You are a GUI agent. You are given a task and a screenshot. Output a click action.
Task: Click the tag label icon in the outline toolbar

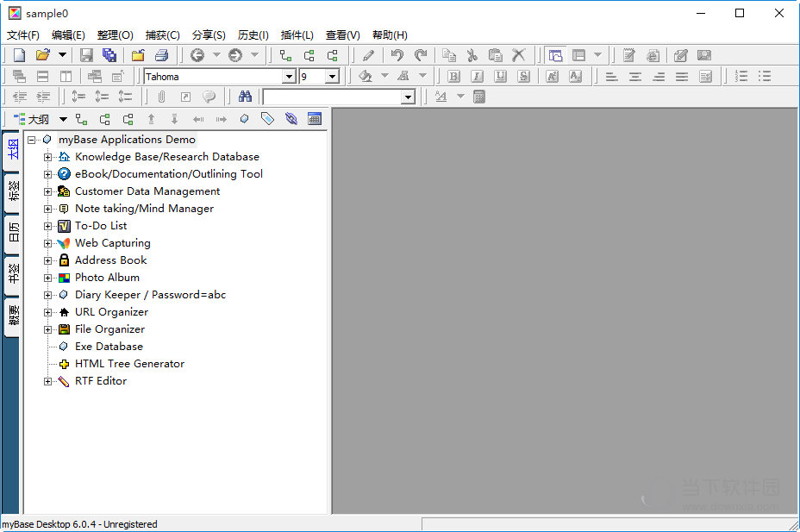(267, 119)
